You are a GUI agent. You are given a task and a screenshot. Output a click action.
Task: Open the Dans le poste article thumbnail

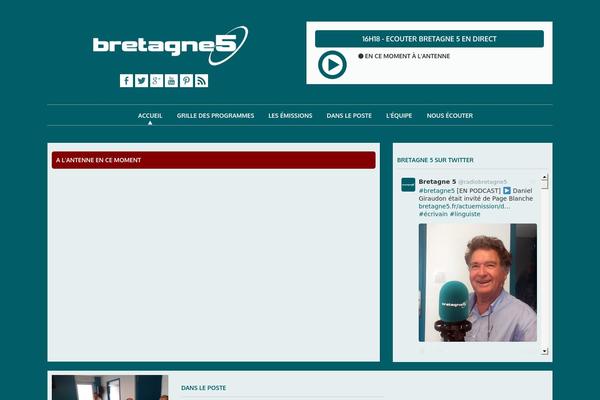coord(110,387)
